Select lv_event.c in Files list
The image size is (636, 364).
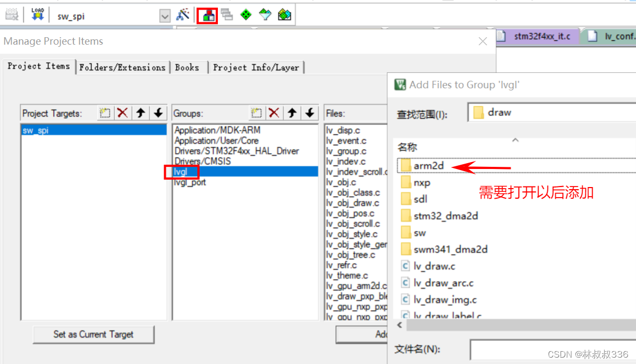(x=346, y=140)
